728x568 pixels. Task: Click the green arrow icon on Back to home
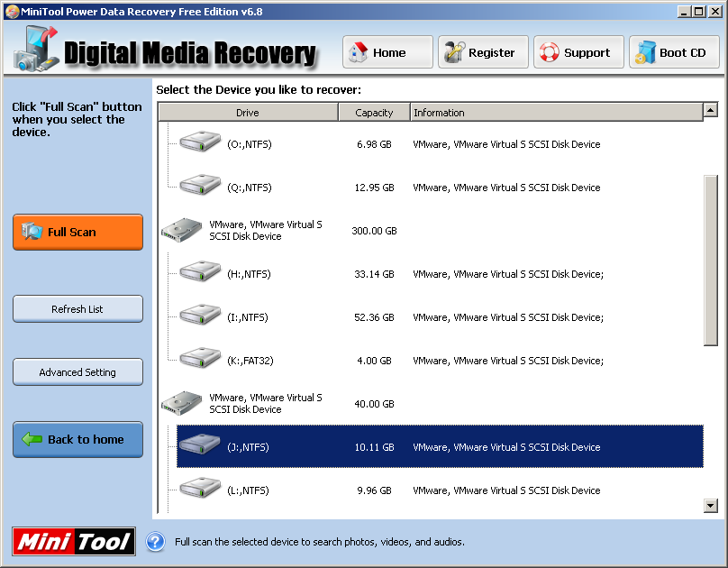click(x=32, y=439)
